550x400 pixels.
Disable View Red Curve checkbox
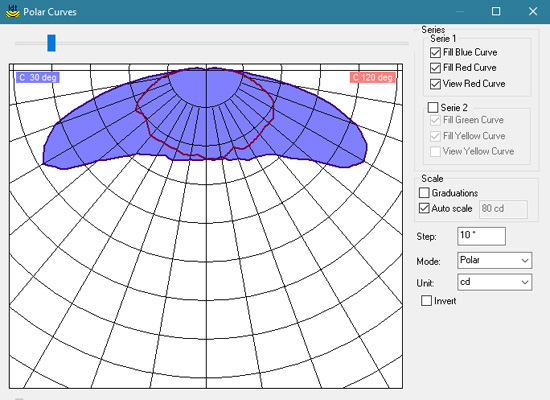tap(435, 84)
